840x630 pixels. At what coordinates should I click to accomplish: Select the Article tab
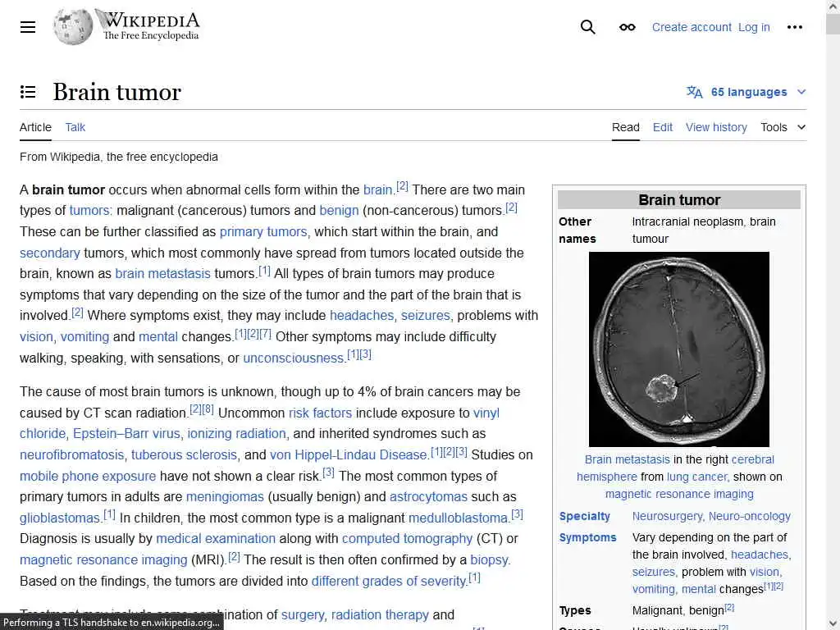point(35,127)
